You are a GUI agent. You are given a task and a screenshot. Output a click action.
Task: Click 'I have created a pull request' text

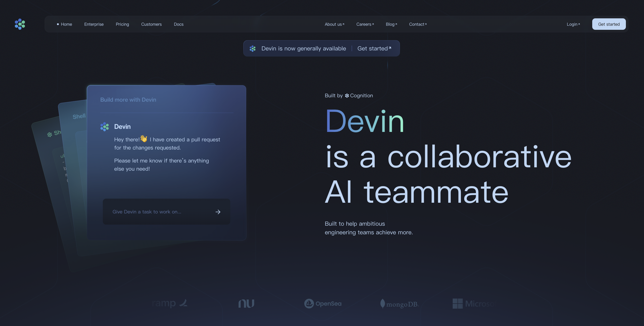(185, 140)
